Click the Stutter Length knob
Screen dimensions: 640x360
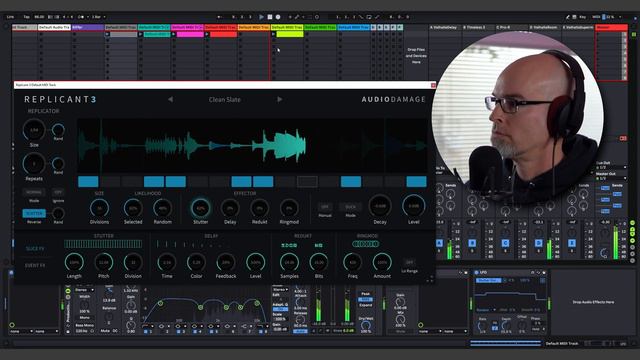[74, 262]
